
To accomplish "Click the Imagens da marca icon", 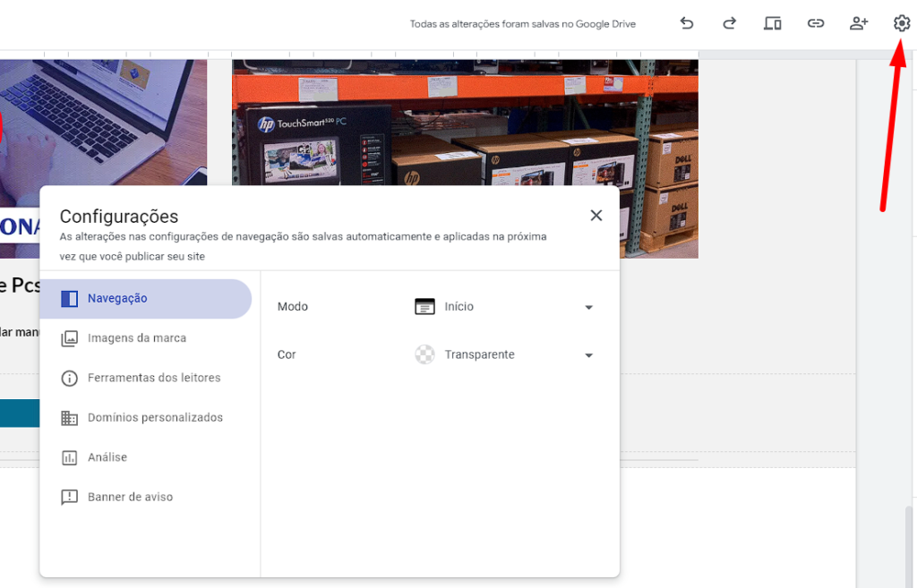I will (x=69, y=338).
